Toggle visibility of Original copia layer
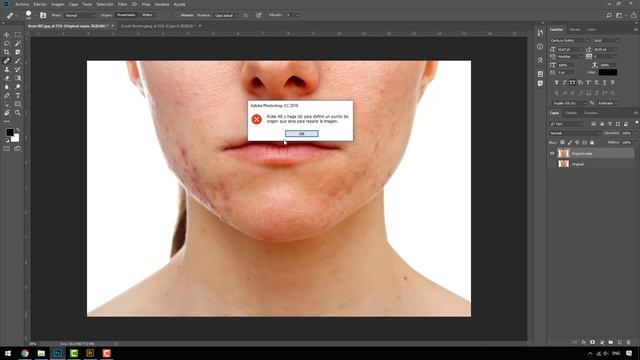The width and height of the screenshot is (640, 360). tap(552, 153)
